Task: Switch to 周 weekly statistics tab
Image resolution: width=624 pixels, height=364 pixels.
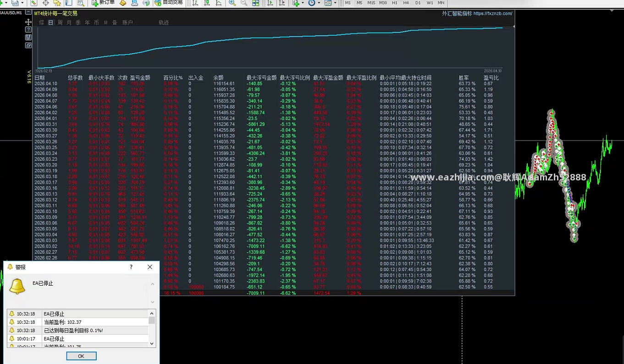Action: 60,22
